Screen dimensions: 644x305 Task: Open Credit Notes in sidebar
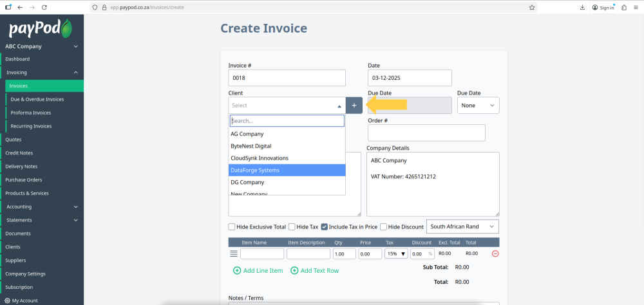(42, 152)
